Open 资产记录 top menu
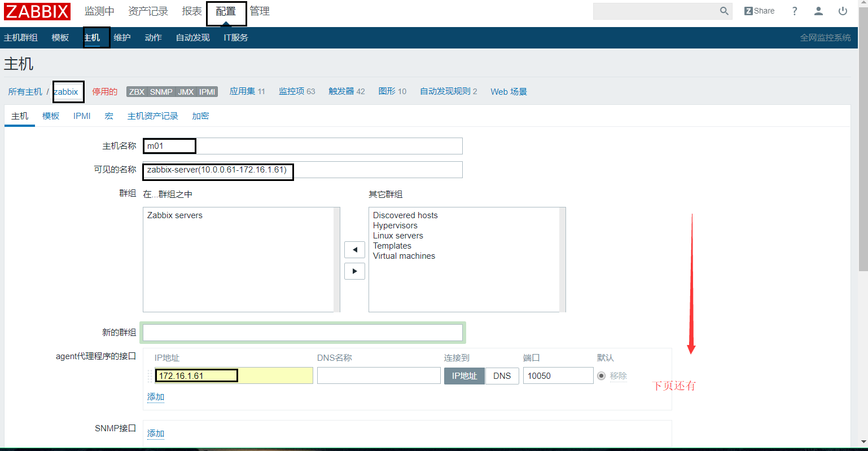Image resolution: width=868 pixels, height=451 pixels. [x=148, y=11]
